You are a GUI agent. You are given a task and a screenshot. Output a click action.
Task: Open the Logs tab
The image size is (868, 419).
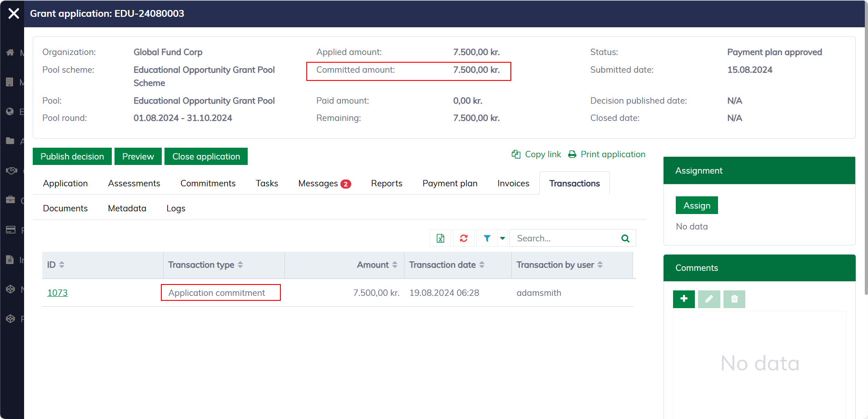coord(175,208)
